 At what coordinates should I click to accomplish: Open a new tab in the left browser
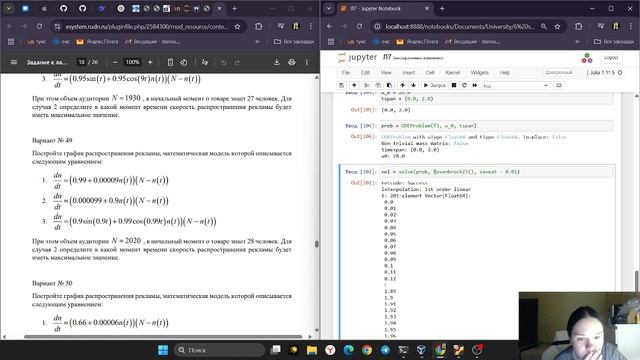[x=234, y=8]
